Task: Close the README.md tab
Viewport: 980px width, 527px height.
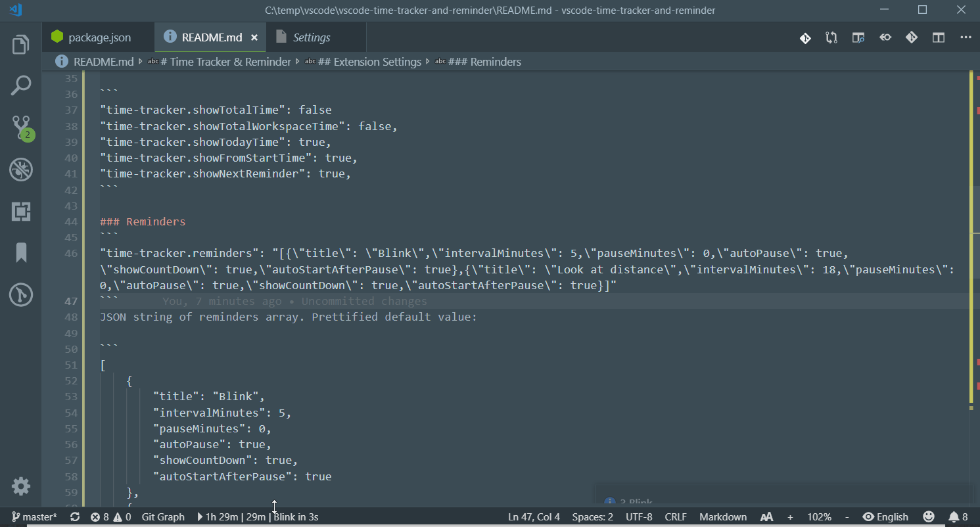Action: click(x=254, y=38)
